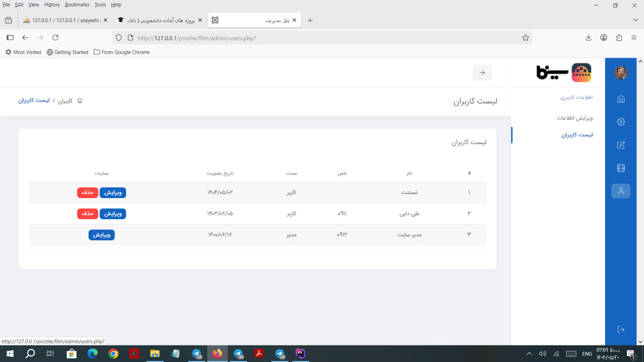Open the edit pencil icon in sidebar
The image size is (644, 362).
621,145
